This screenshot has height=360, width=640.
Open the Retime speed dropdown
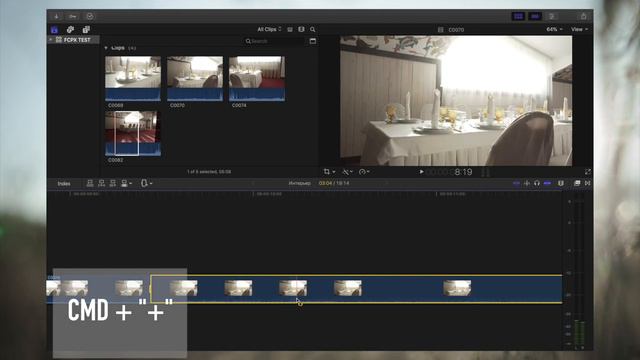[x=364, y=172]
